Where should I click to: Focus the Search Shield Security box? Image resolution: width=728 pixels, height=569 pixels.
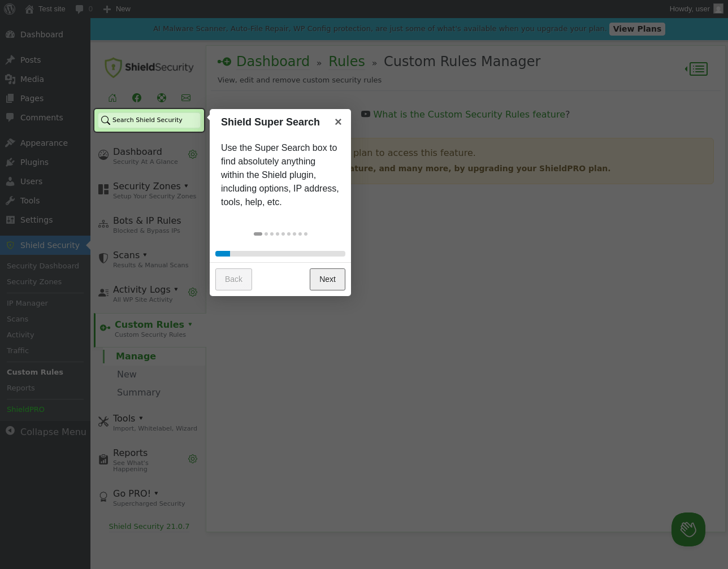(x=149, y=120)
